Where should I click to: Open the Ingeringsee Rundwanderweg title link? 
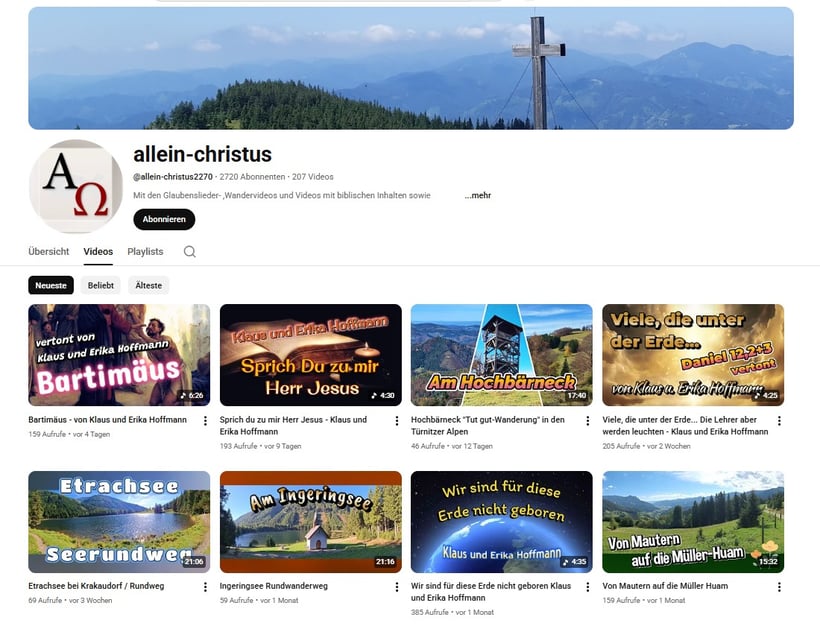coord(274,586)
